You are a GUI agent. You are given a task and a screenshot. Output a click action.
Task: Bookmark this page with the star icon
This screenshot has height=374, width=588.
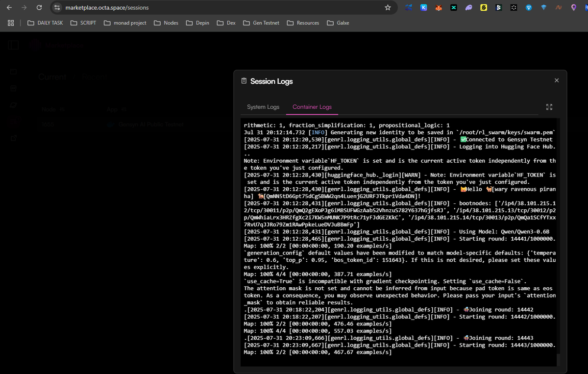(388, 7)
